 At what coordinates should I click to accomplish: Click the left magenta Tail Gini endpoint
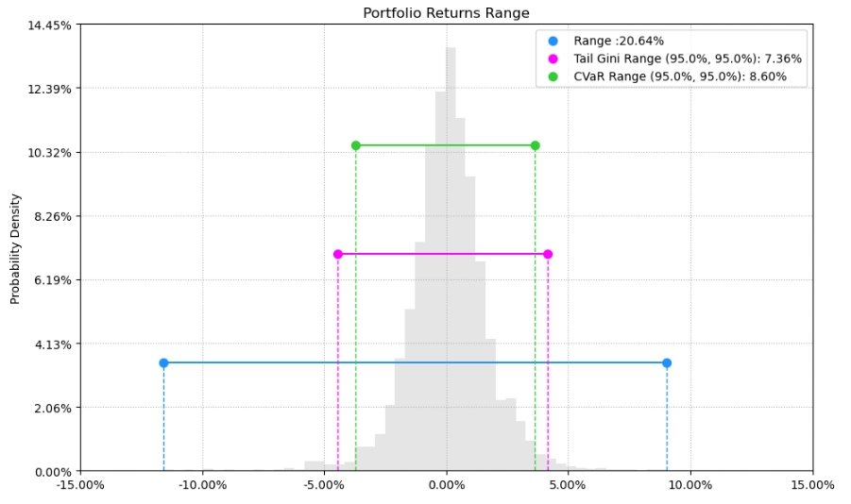(x=337, y=254)
